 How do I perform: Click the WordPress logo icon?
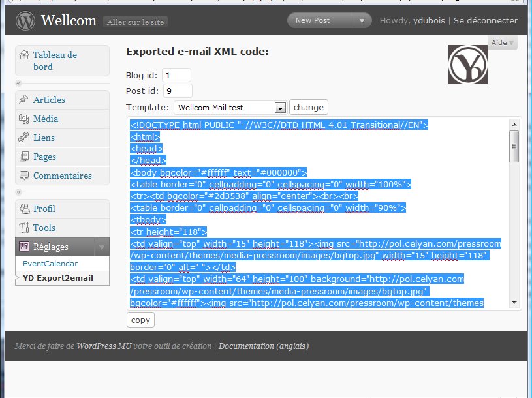[x=25, y=21]
